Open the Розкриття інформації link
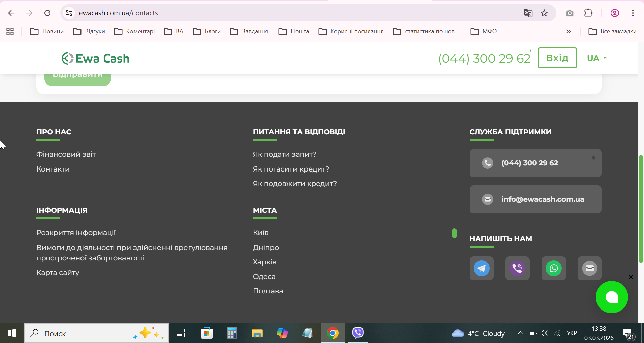Viewport: 644px width, 343px height. (76, 233)
